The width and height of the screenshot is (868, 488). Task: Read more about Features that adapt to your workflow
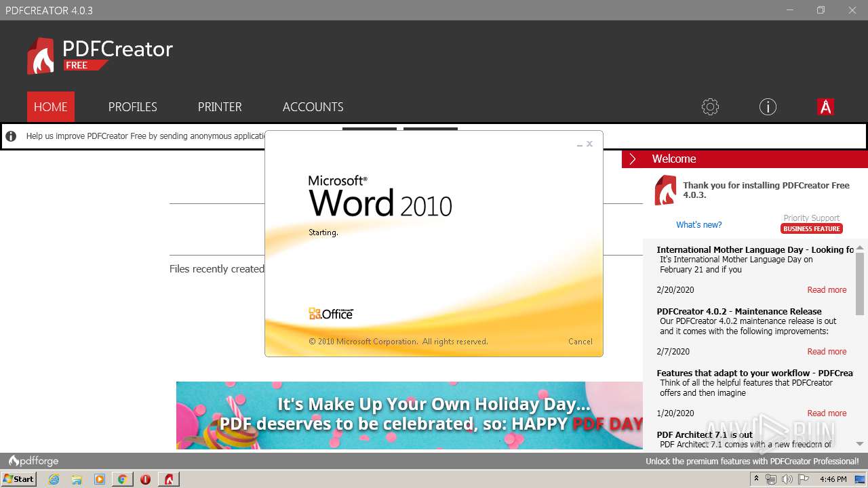(x=827, y=413)
